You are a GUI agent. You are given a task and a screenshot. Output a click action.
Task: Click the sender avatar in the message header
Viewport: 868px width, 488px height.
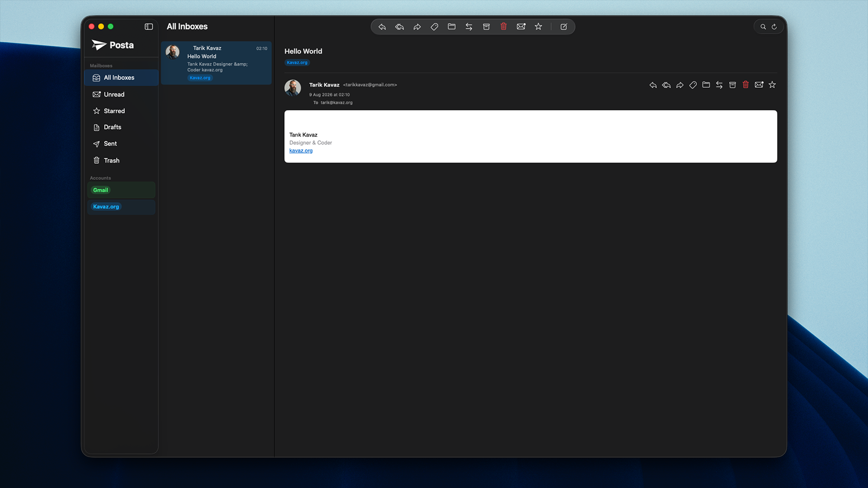(293, 88)
